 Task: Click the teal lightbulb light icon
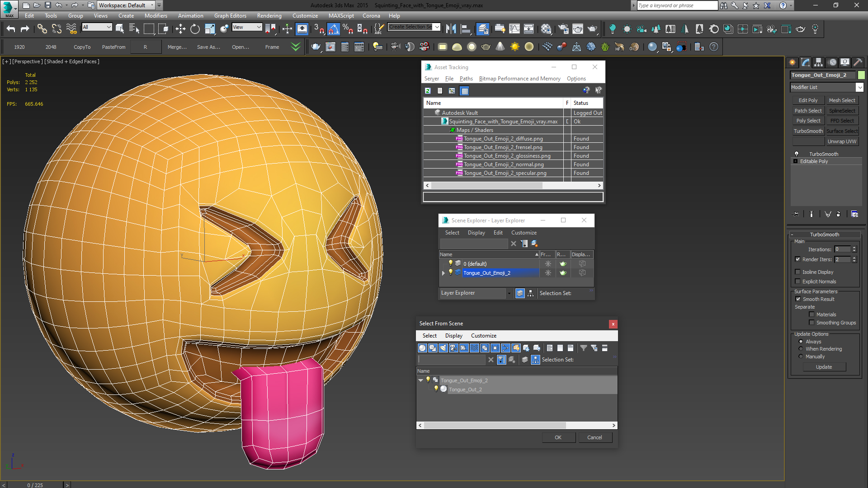(612, 29)
